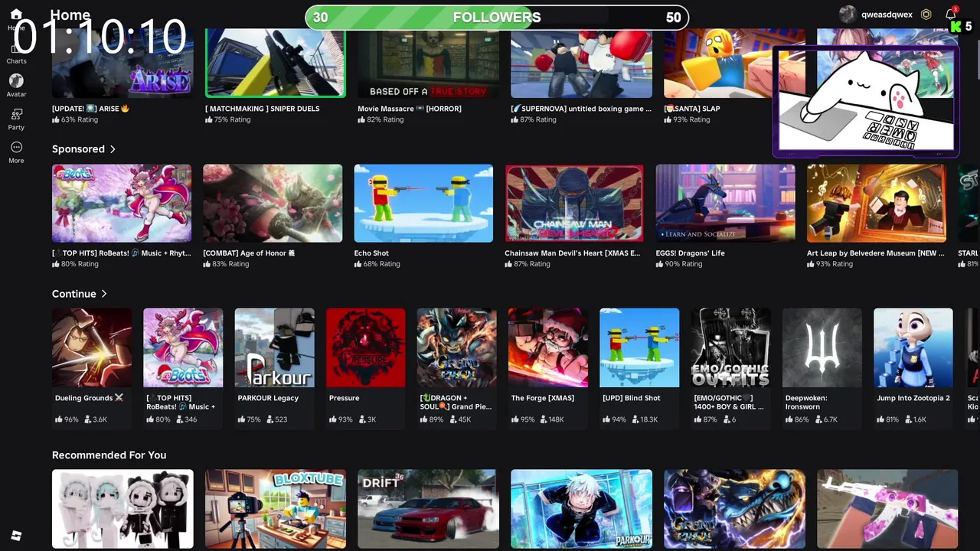Click the Followers progress bar
Screen dimensions: 980x551
pos(497,18)
